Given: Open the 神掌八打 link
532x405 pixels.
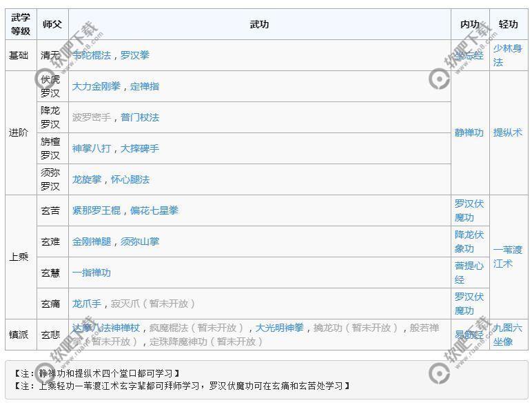Looking at the screenshot, I should (92, 148).
